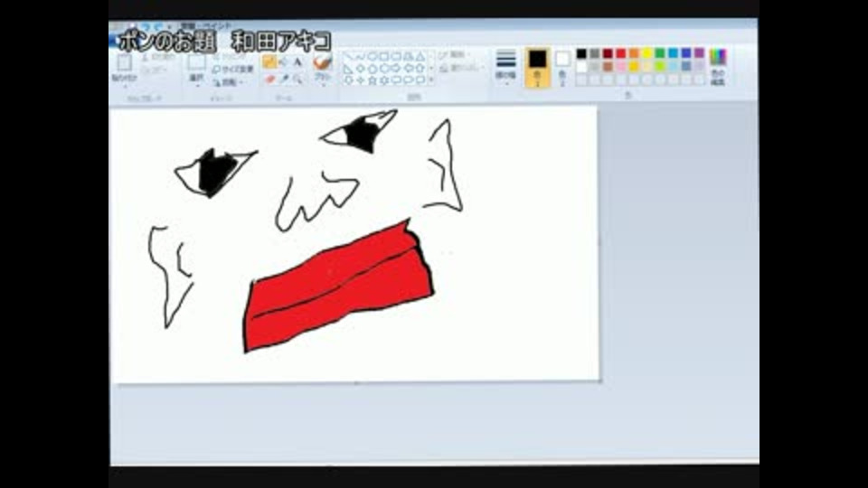Choose the Cloud callout shape
This screenshot has width=868, height=488.
(x=420, y=80)
